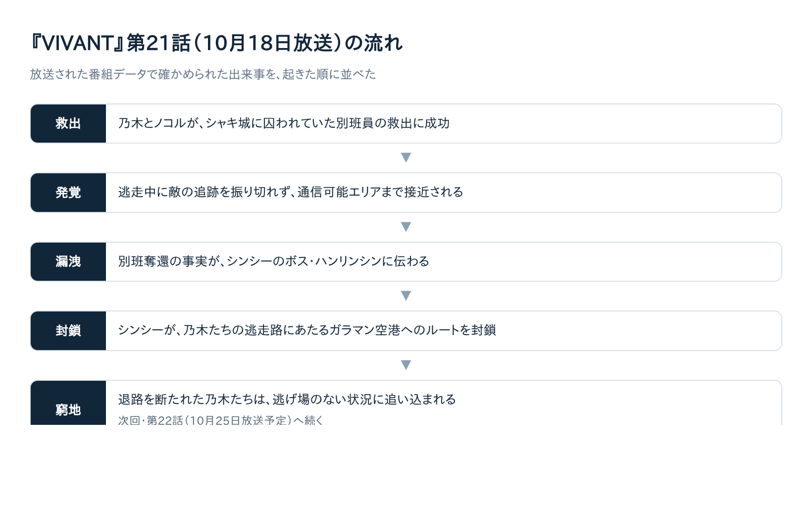The height and width of the screenshot is (511, 812).
Task: Select the text mentioning ハンリンシン
Action: click(x=274, y=261)
